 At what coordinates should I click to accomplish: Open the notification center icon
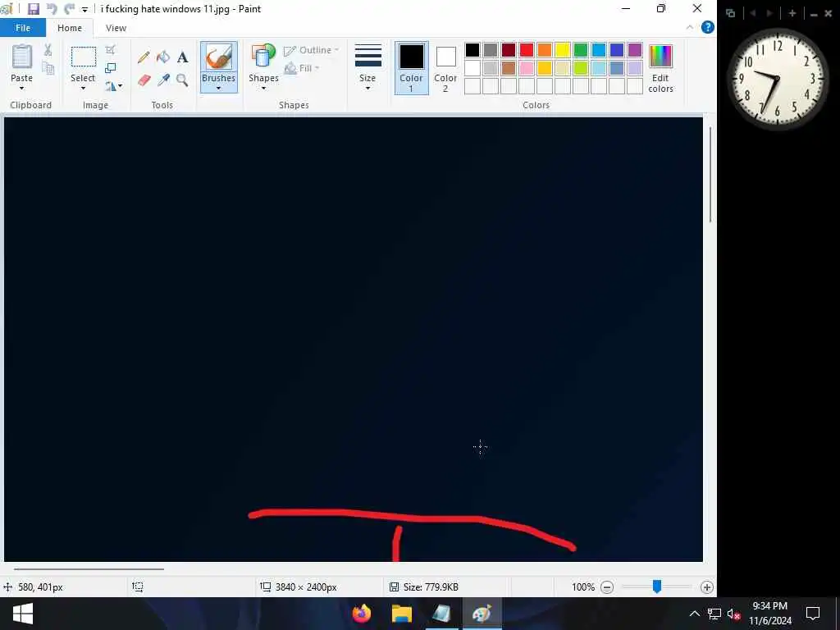click(813, 614)
